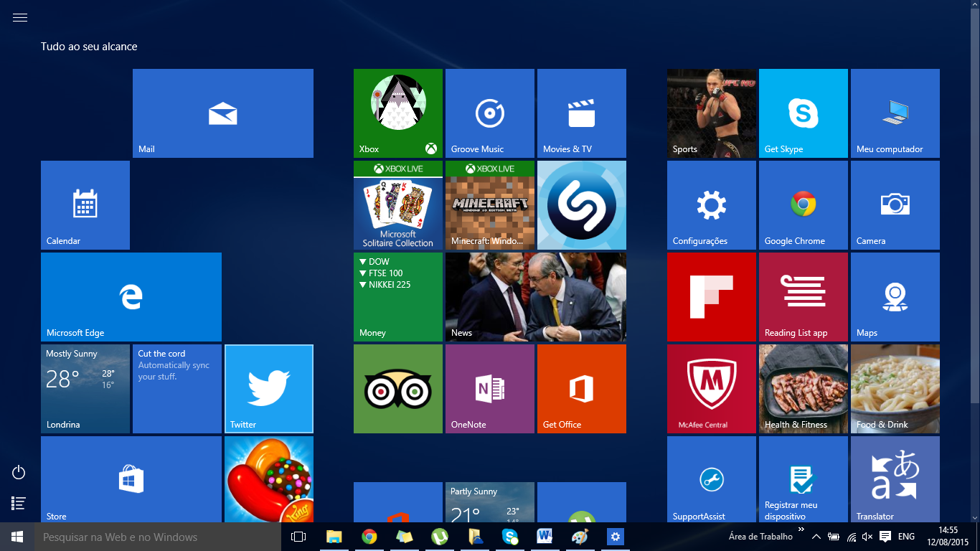Open the Sports live tile
980x551 pixels.
pyautogui.click(x=712, y=113)
